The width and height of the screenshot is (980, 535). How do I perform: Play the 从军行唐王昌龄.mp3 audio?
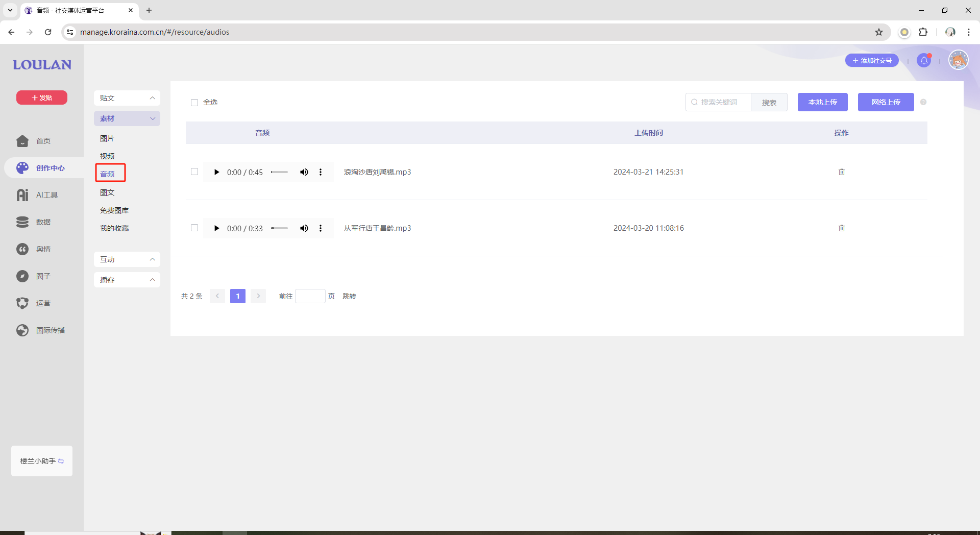point(216,228)
